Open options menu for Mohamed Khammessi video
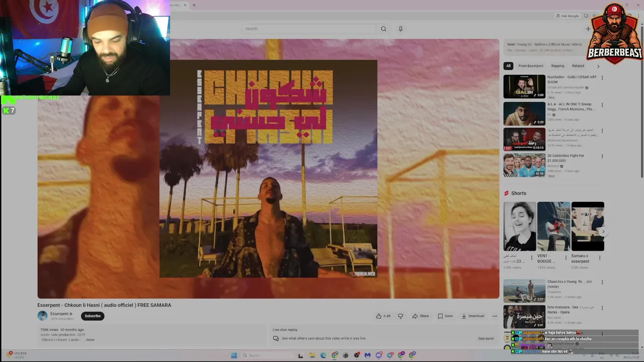 pyautogui.click(x=602, y=131)
